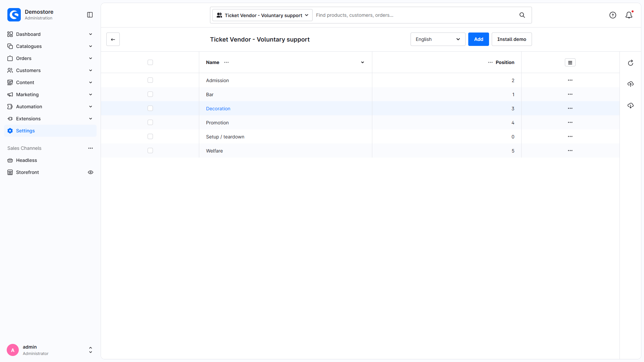644x362 pixels.
Task: Open Ticket Vendor search scope dropdown
Action: pyautogui.click(x=262, y=15)
